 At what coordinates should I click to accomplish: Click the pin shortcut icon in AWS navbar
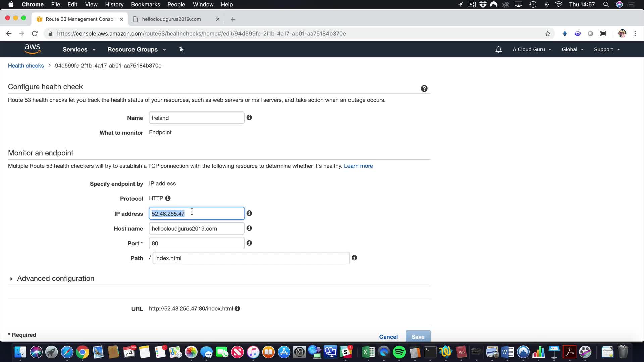[x=181, y=49]
